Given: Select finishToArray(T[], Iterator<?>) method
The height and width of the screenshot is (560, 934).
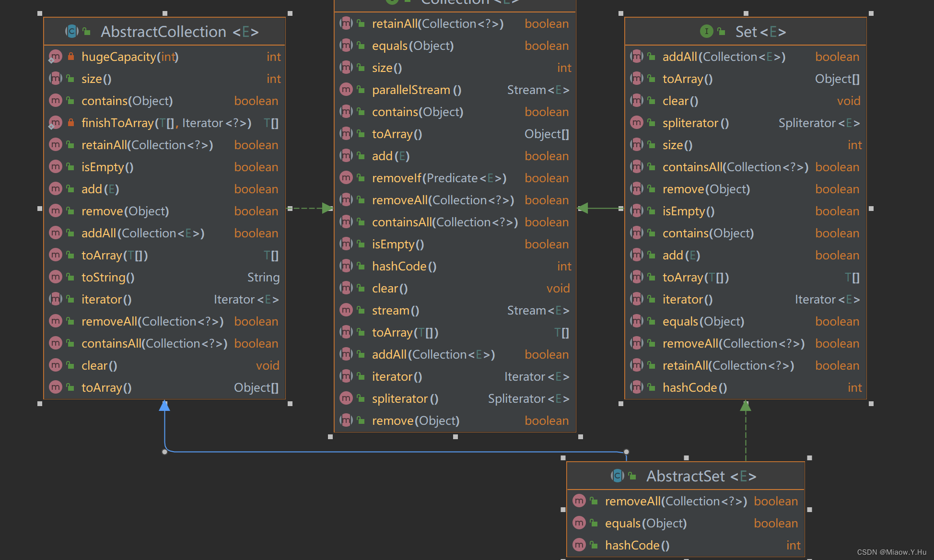Looking at the screenshot, I should coord(166,123).
